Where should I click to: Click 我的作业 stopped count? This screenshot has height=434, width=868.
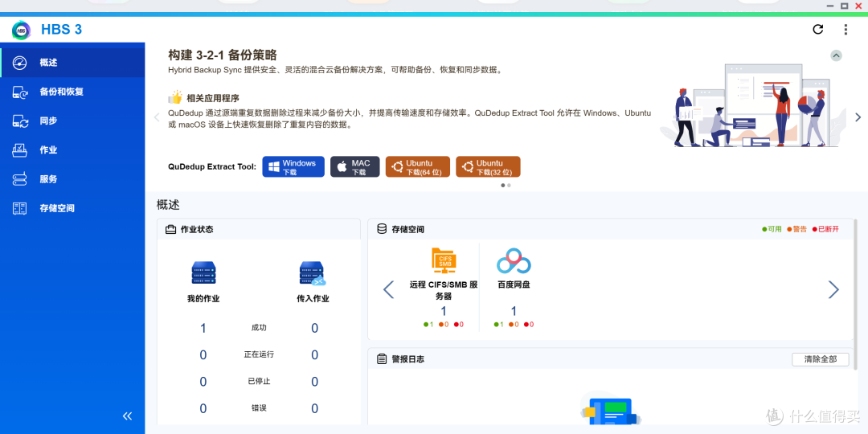(203, 382)
